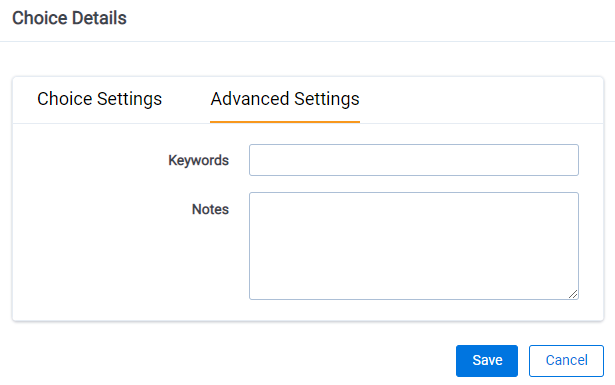Save the choice details

487,361
